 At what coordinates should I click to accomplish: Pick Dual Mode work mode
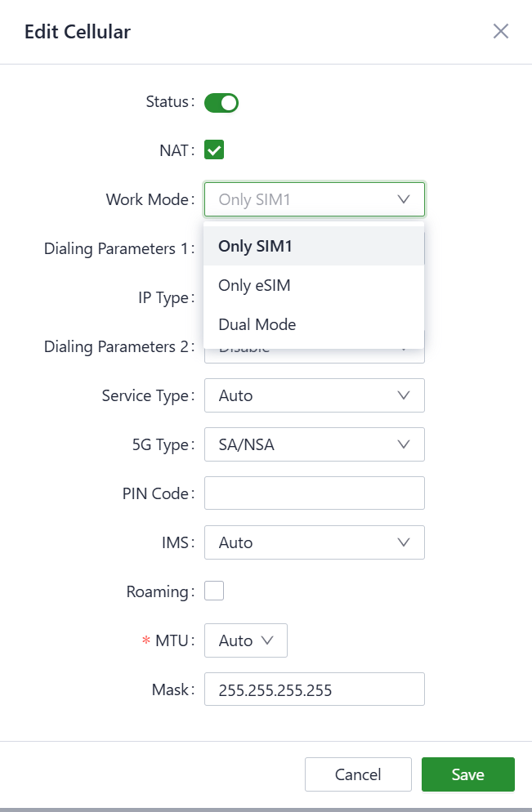click(x=314, y=324)
